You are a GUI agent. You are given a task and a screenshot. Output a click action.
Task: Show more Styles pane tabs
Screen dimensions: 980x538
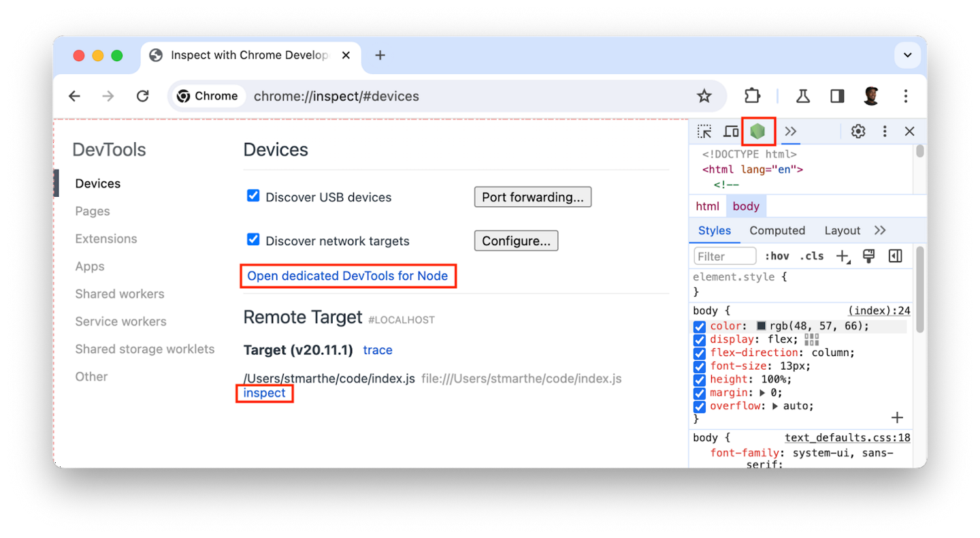pyautogui.click(x=880, y=230)
